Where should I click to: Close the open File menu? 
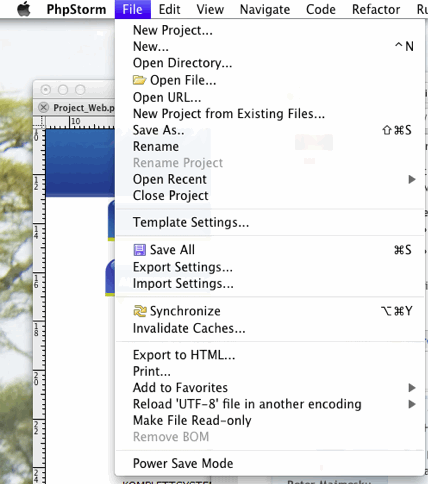point(132,9)
